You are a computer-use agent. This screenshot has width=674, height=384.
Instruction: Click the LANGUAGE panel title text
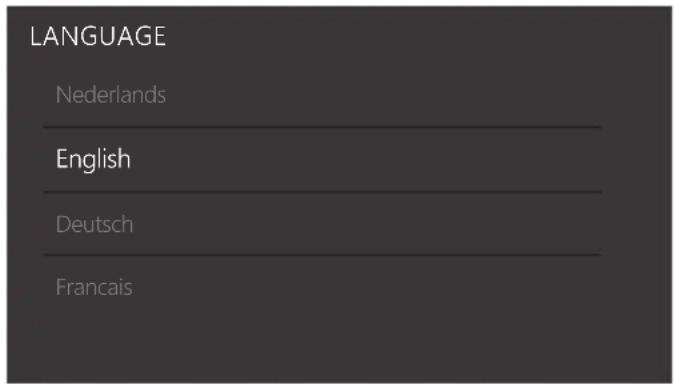(98, 36)
